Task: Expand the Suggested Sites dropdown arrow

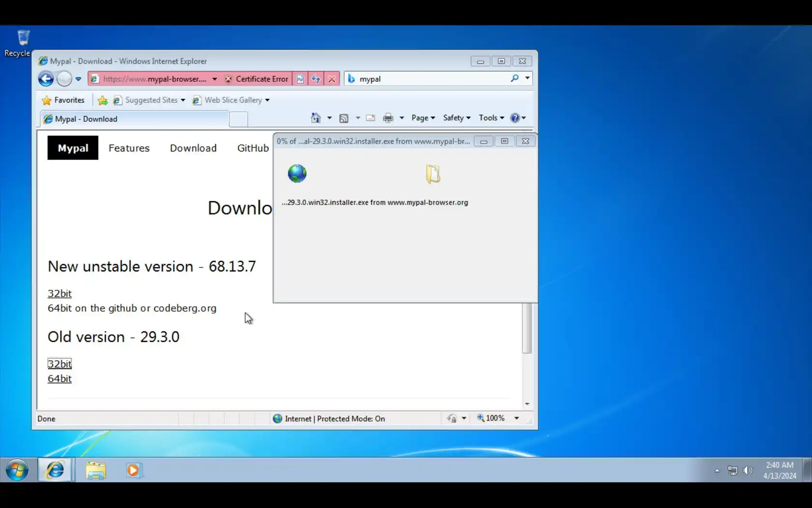Action: (x=183, y=100)
